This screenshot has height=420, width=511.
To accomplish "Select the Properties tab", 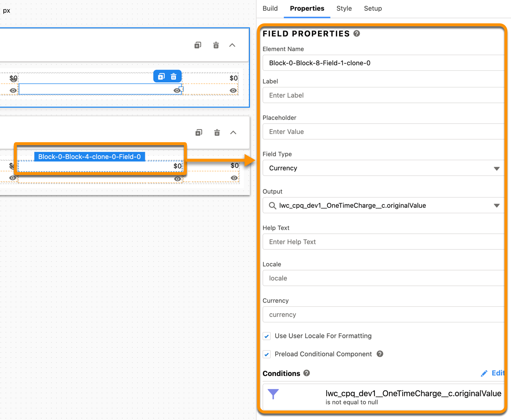I will point(307,8).
